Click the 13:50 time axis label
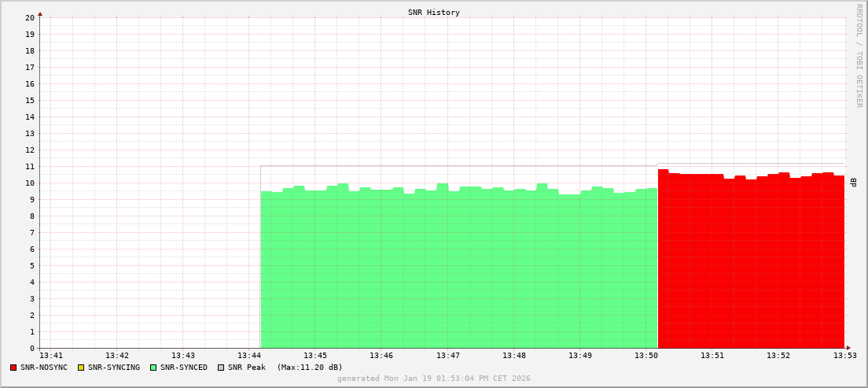Viewport: 868px width, 388px height. click(x=645, y=356)
